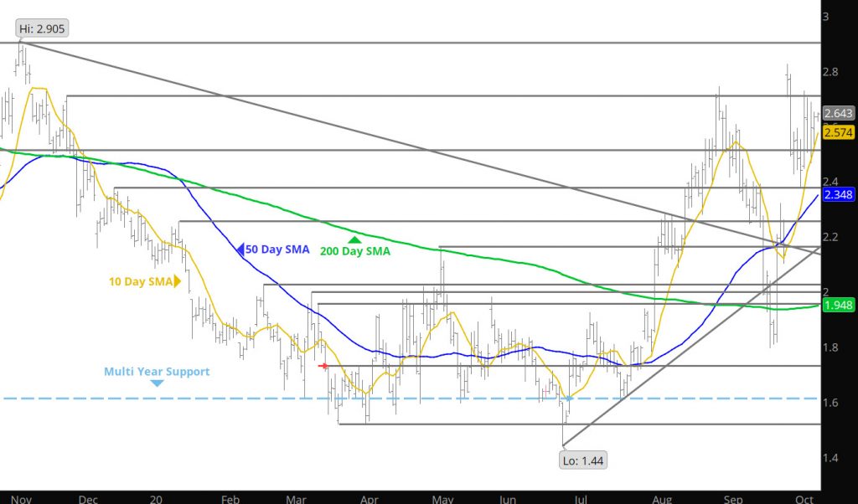Click the cyan dot on the dashed support line

tap(568, 399)
